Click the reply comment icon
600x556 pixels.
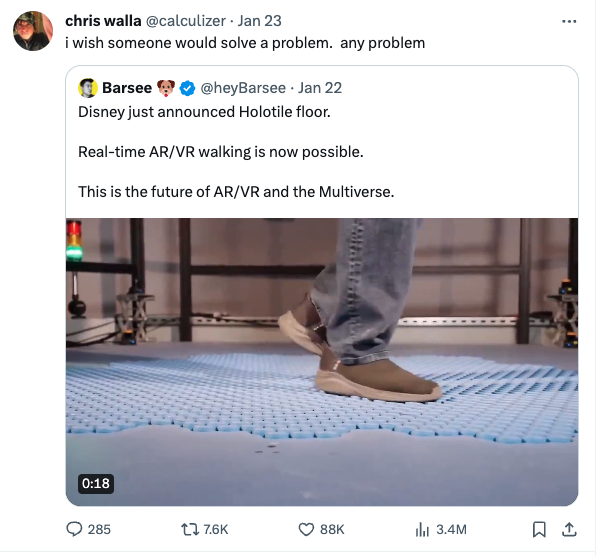75,529
